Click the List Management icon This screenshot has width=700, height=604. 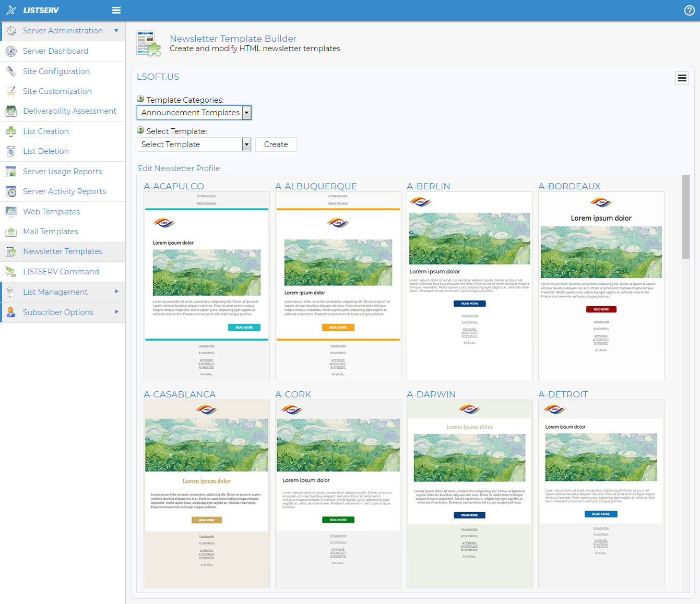[x=11, y=292]
